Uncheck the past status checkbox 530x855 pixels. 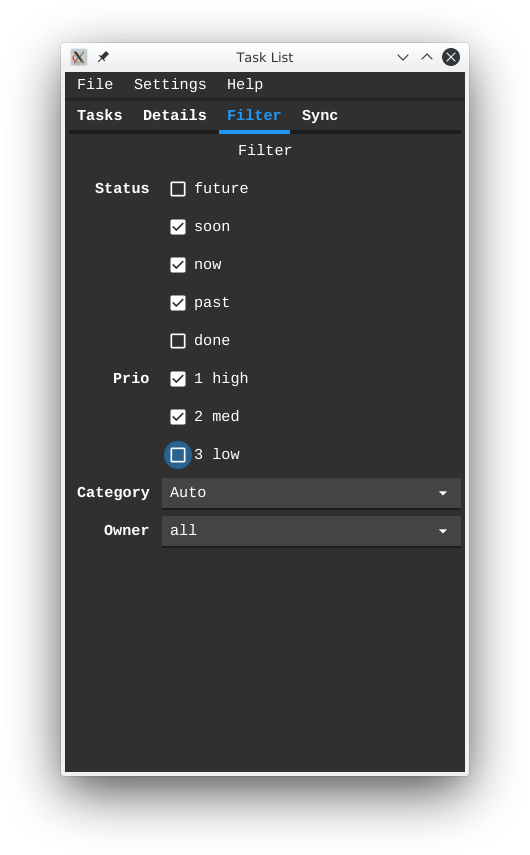178,303
